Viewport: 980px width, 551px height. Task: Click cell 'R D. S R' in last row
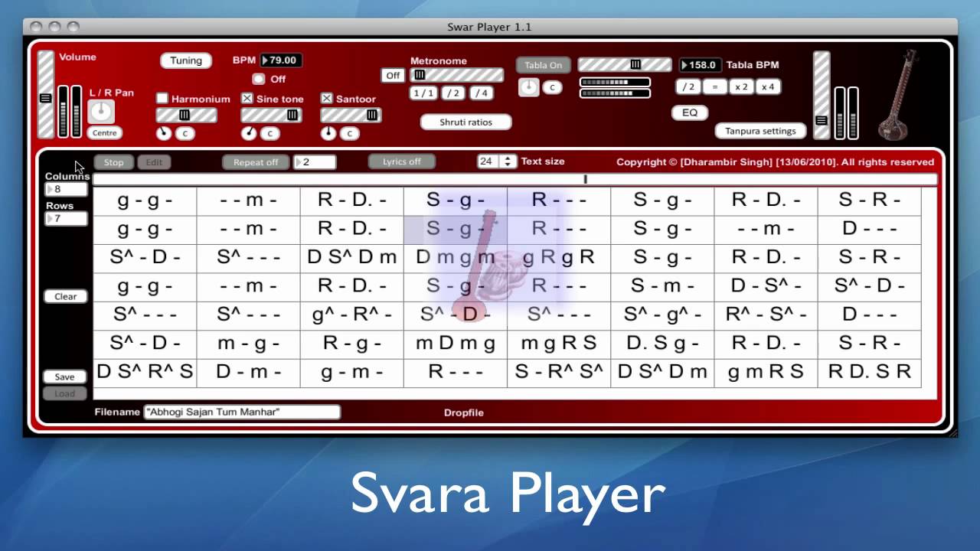point(870,372)
